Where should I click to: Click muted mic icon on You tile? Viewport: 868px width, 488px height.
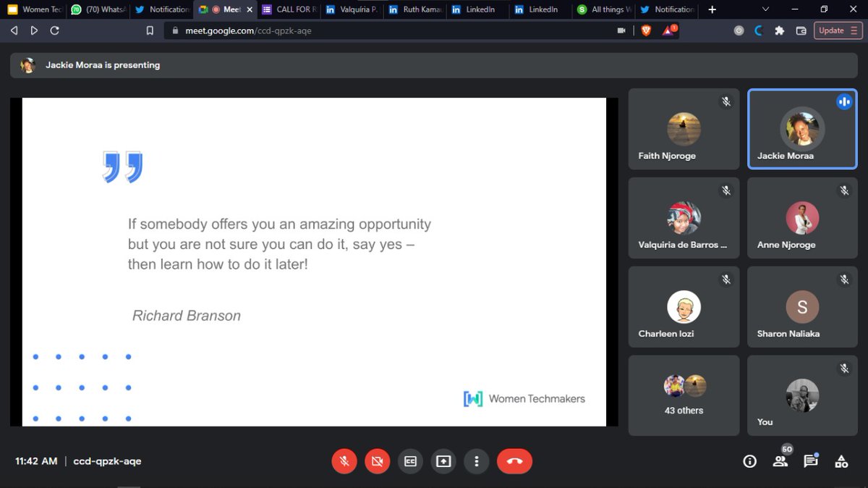pyautogui.click(x=844, y=369)
